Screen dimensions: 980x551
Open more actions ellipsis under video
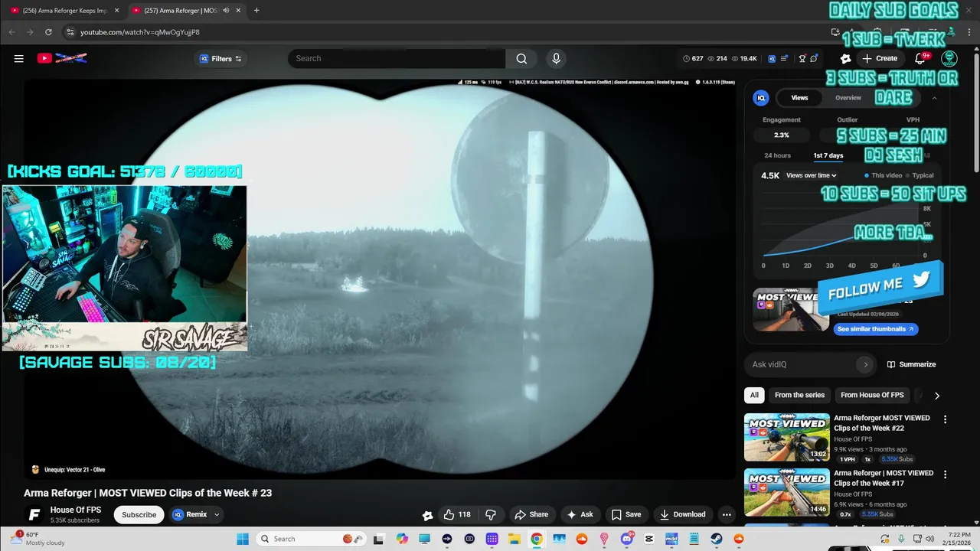pyautogui.click(x=727, y=514)
